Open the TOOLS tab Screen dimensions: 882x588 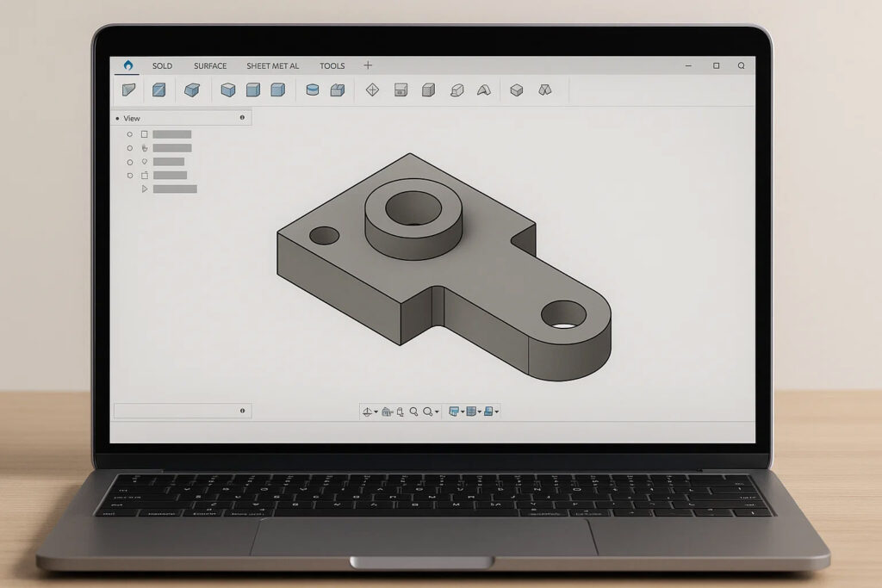tap(332, 66)
